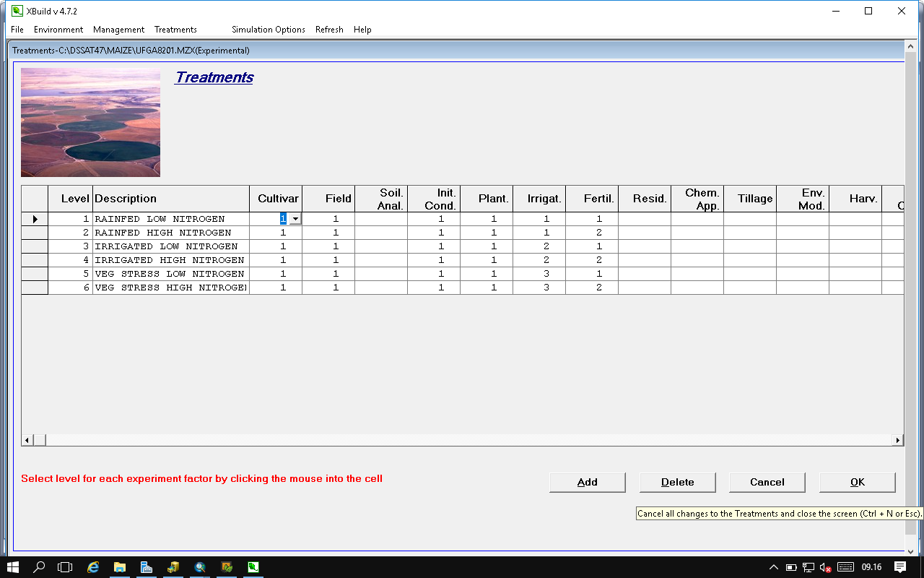Open the Simulation Options menu
Image resolution: width=924 pixels, height=578 pixels.
click(x=268, y=30)
